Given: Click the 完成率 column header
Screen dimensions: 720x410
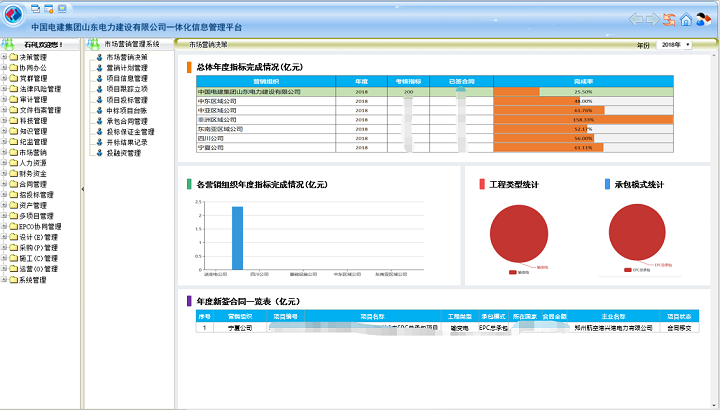Looking at the screenshot, I should 583,81.
